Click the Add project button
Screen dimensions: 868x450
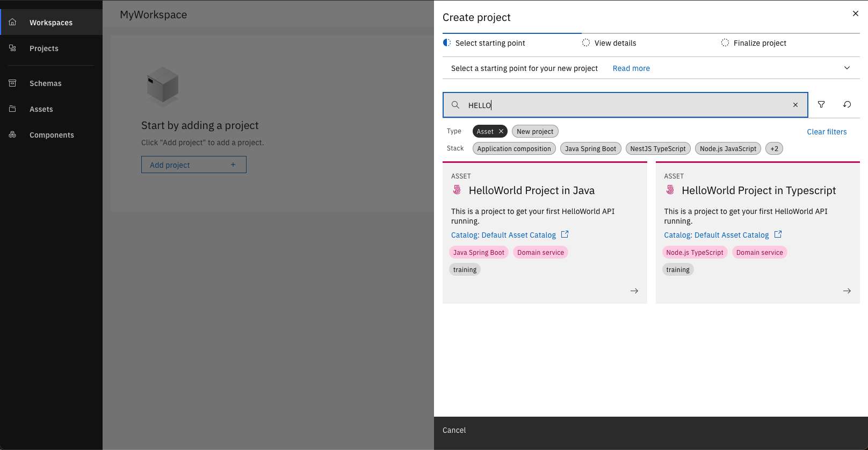click(194, 165)
